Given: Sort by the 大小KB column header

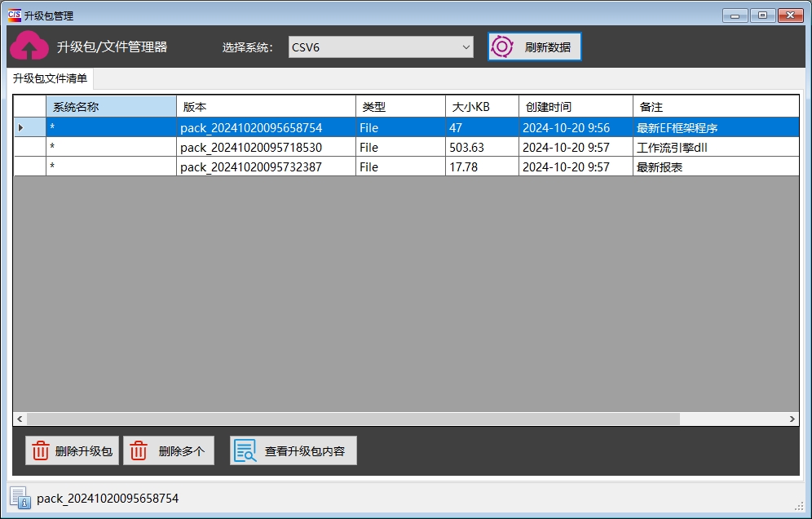Looking at the screenshot, I should click(482, 107).
